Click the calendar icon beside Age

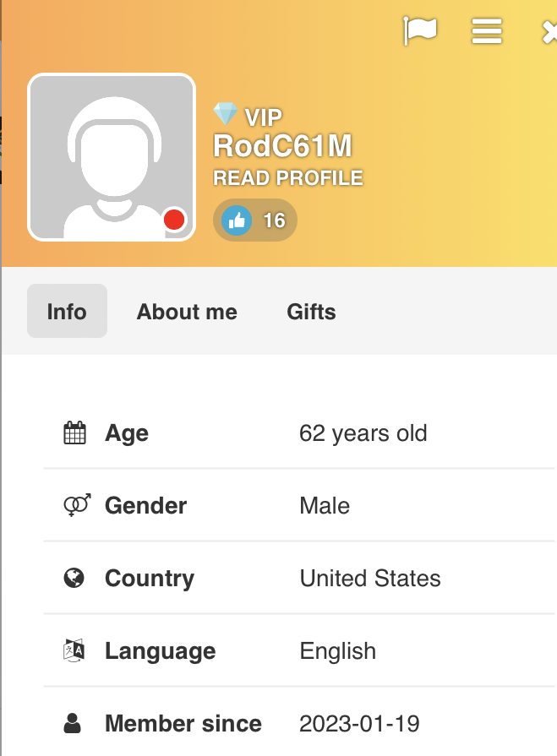click(x=74, y=432)
